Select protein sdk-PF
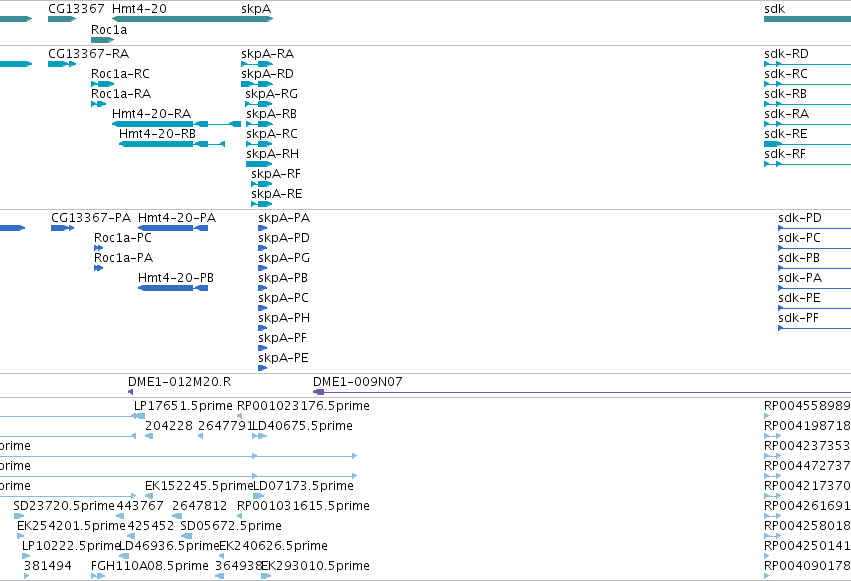The width and height of the screenshot is (851, 581). [798, 318]
